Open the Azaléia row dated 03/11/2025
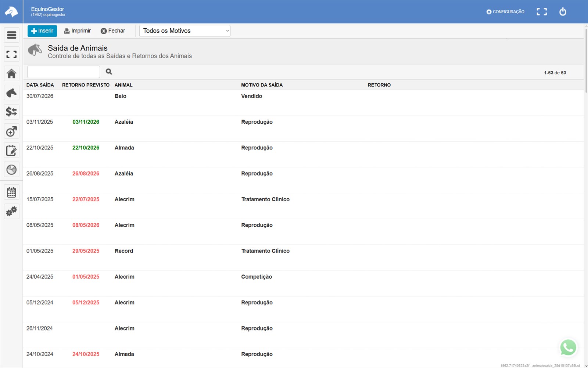 [x=304, y=129]
